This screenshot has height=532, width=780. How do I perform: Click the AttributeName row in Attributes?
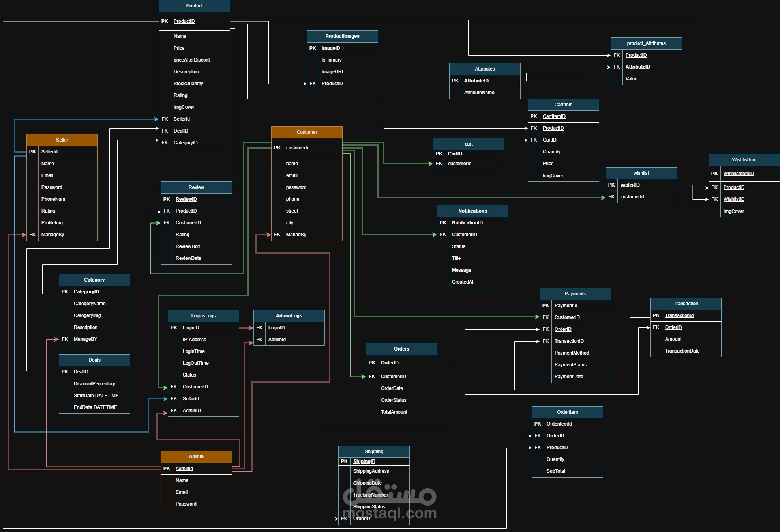point(479,93)
